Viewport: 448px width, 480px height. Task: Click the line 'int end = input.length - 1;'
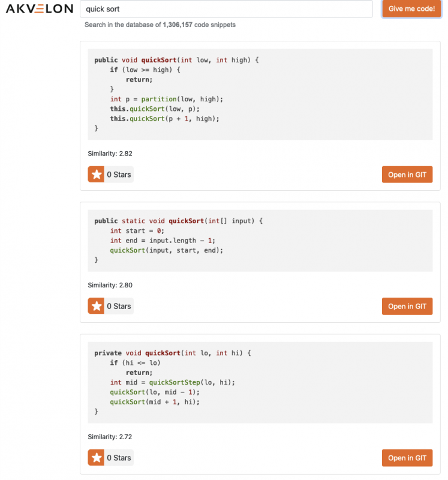[x=163, y=241]
